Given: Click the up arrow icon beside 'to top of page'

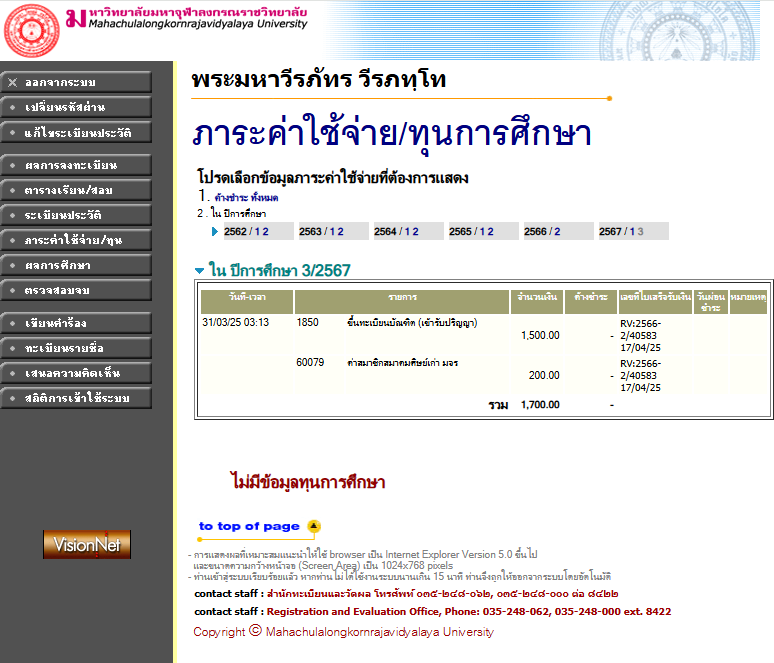Looking at the screenshot, I should coord(313,526).
